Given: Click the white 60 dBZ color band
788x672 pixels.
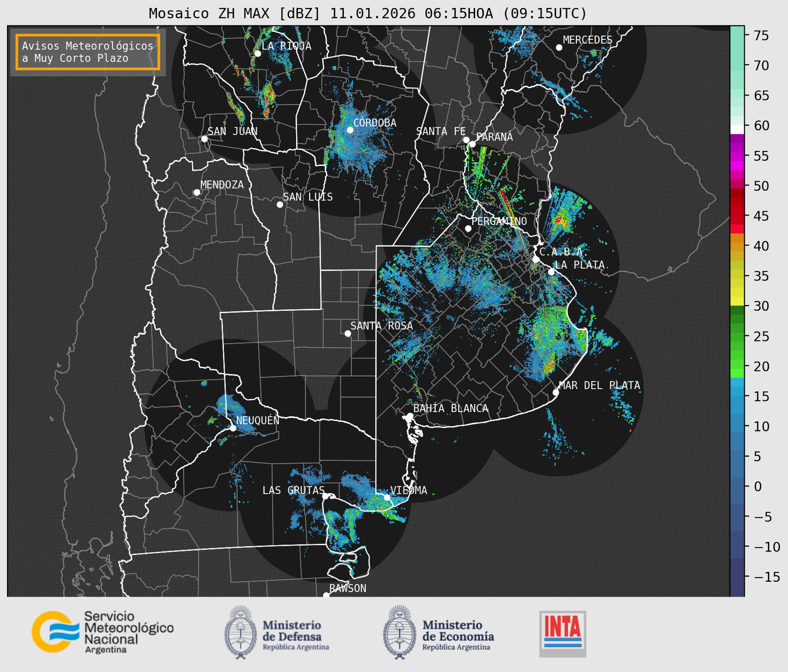Looking at the screenshot, I should pos(737,129).
